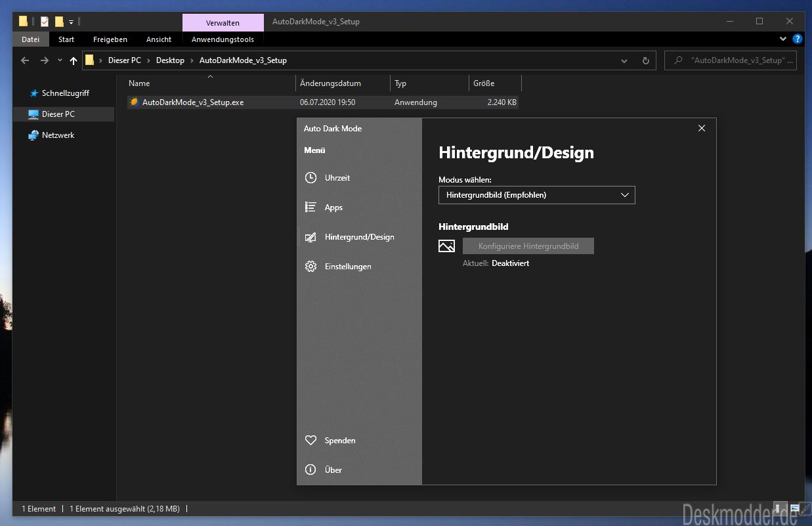
Task: Close the Auto Dark Mode window
Action: [702, 128]
